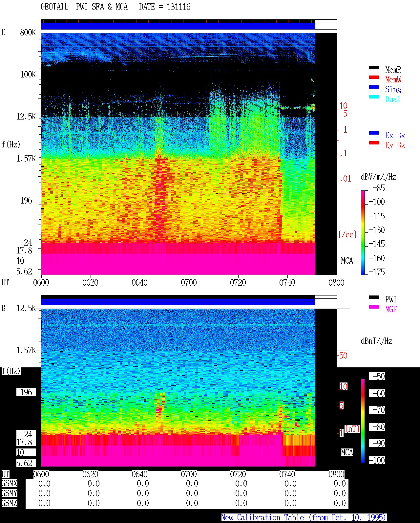Image resolution: width=420 pixels, height=523 pixels.
Task: Click the '100K' frequency axis label
Action: (28, 74)
